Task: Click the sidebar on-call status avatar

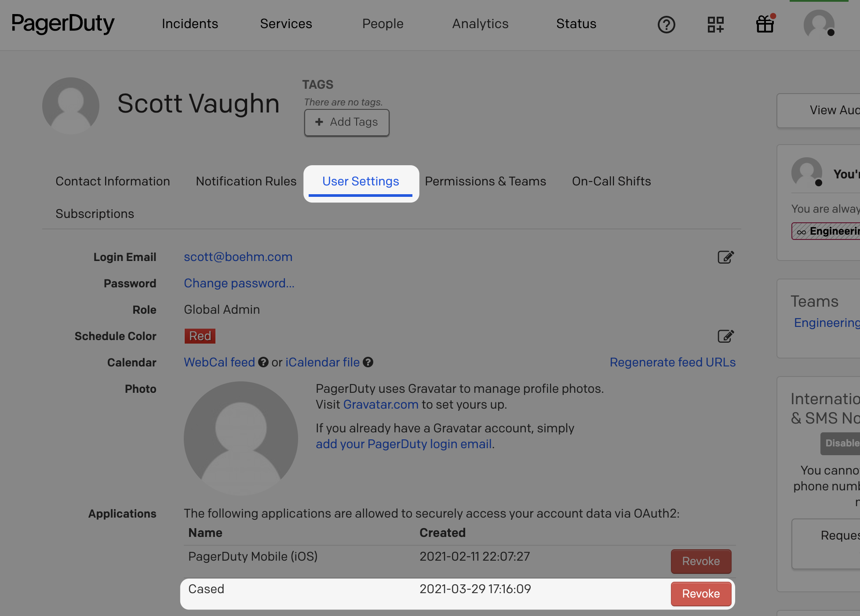Action: point(807,172)
